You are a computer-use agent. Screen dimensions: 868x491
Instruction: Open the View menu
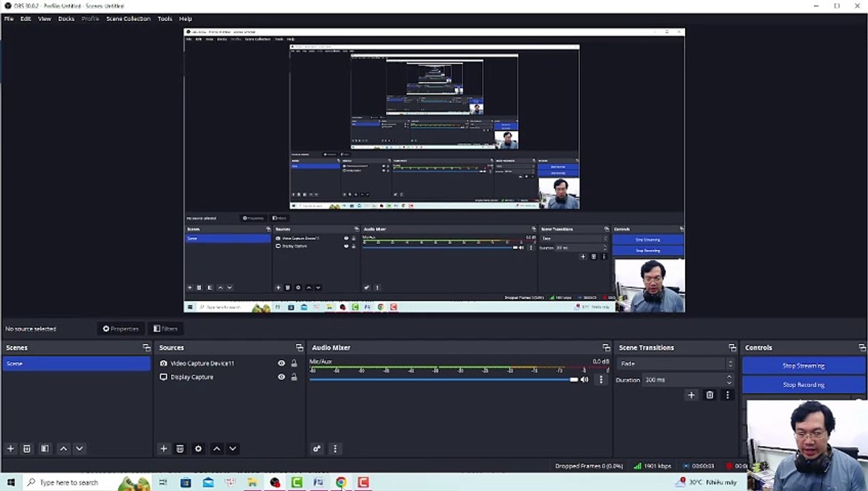click(x=44, y=18)
